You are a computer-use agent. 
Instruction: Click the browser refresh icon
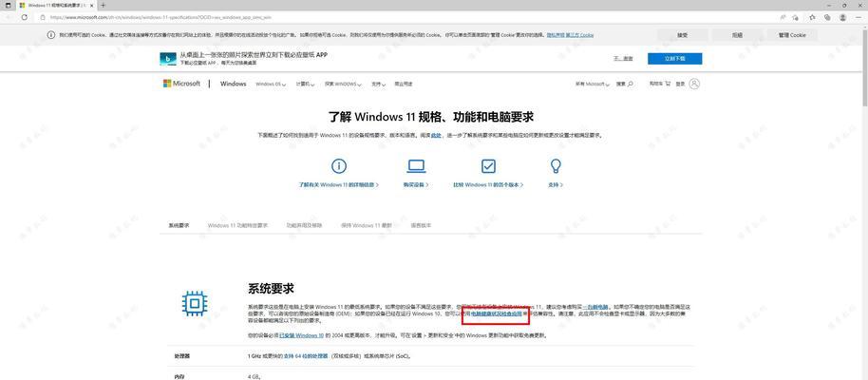25,17
